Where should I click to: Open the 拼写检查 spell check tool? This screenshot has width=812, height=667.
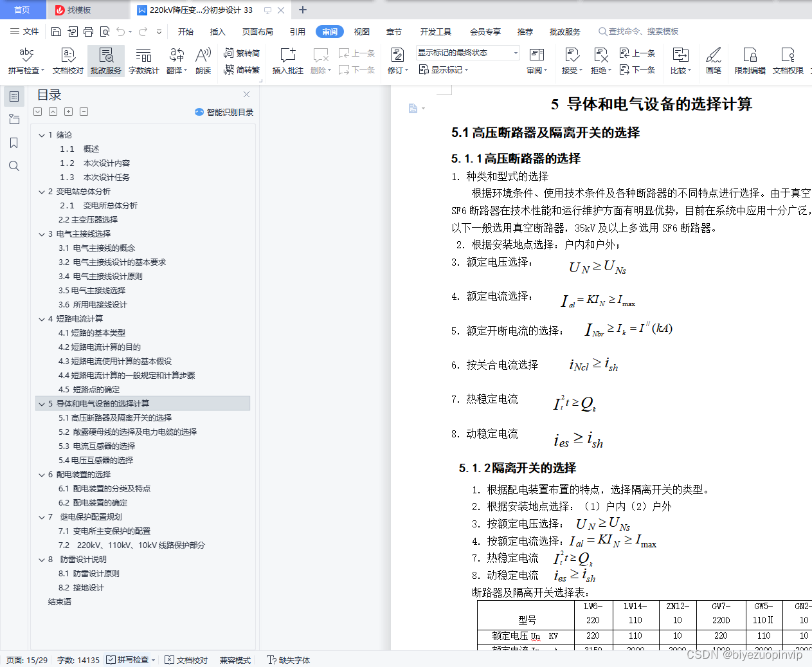pyautogui.click(x=26, y=61)
